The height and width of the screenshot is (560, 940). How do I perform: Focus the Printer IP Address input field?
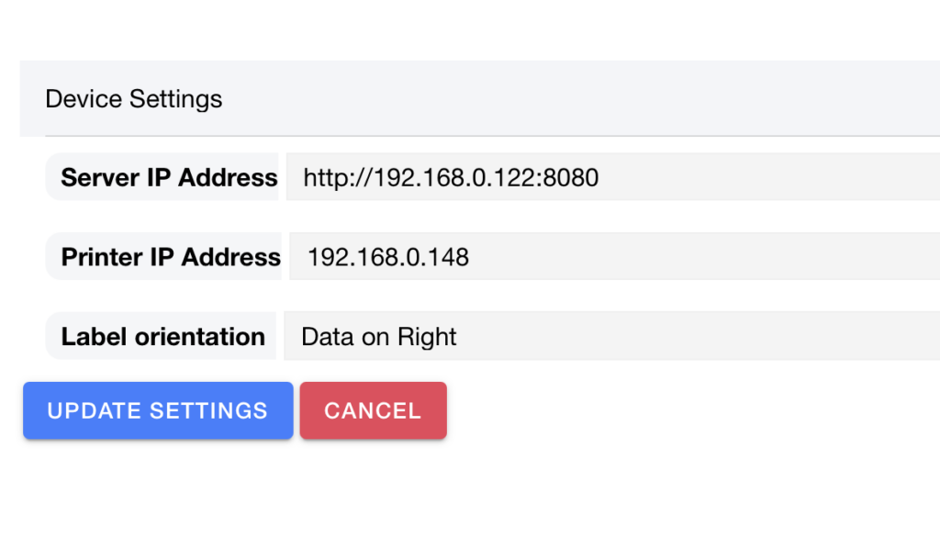(614, 257)
